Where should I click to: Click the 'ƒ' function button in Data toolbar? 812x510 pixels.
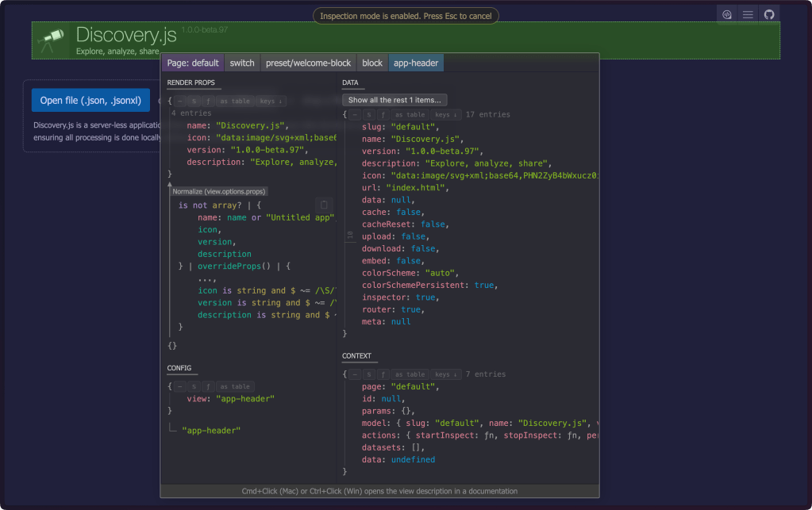(x=383, y=114)
